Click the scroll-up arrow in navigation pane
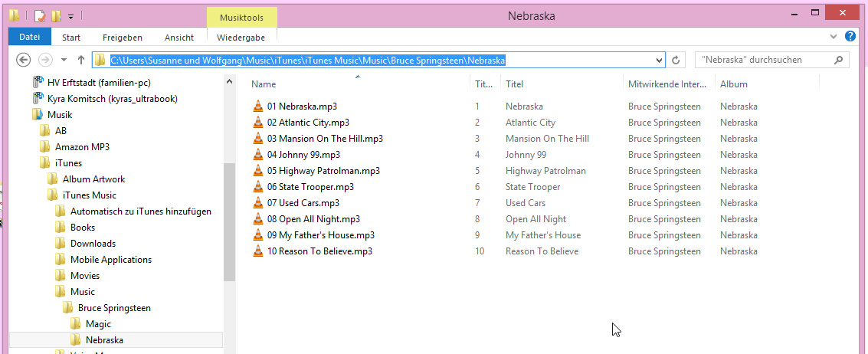Image resolution: width=868 pixels, height=354 pixels. [x=229, y=82]
